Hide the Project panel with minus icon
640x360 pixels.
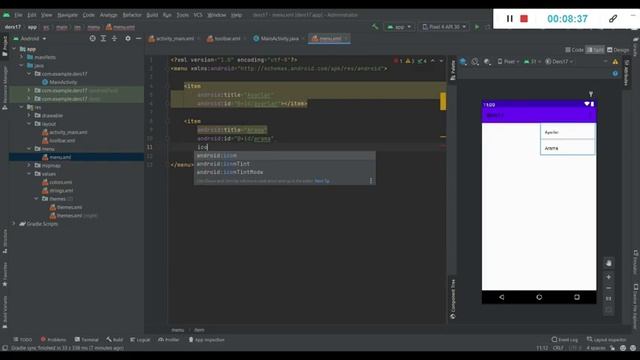coord(138,38)
